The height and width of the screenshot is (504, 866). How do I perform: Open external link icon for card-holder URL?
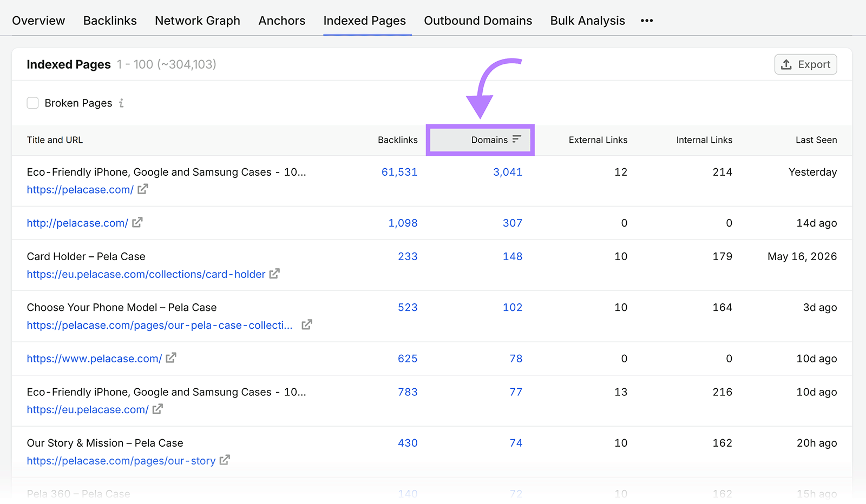coord(274,274)
